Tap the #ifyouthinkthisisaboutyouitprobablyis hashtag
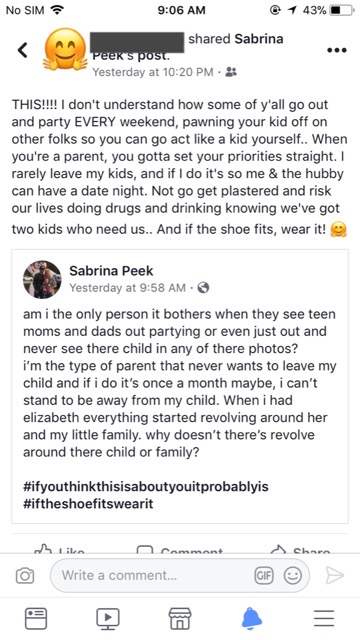 coord(146,487)
